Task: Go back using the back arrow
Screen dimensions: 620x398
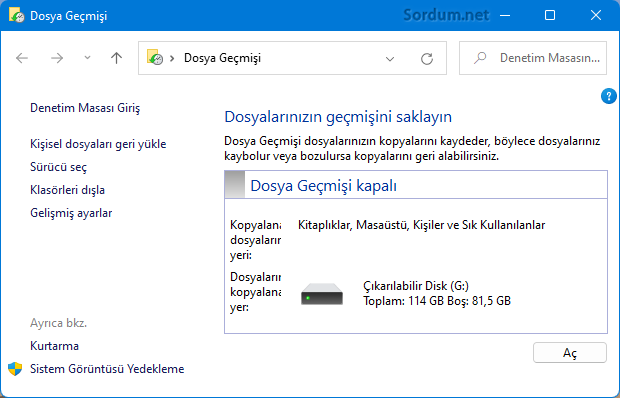Action: [x=22, y=58]
